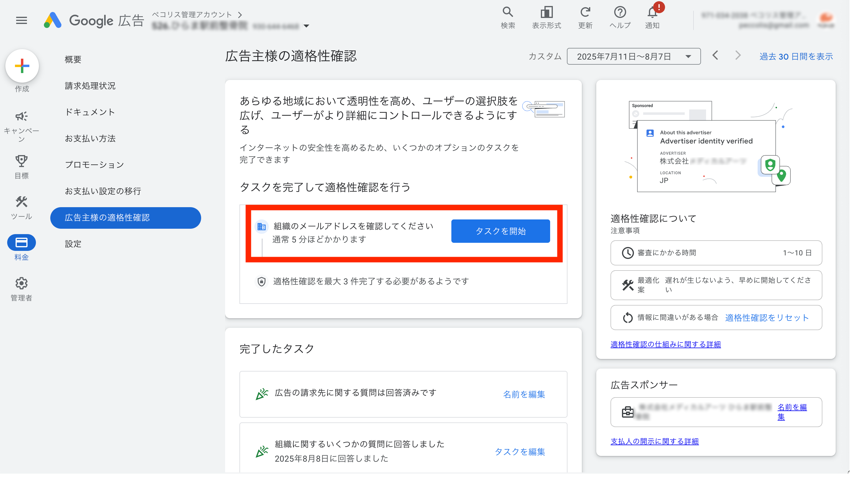Open 管理者 gear icon in sidebar
The image size is (868, 479).
[x=21, y=284]
